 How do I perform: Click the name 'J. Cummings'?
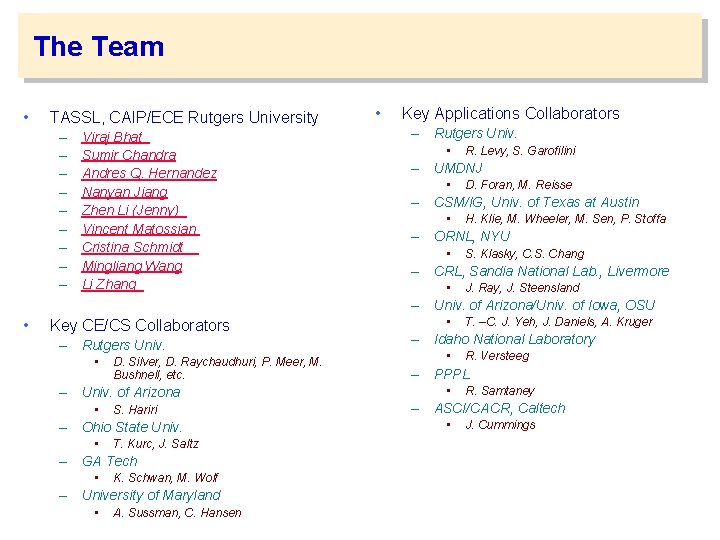coord(501,425)
